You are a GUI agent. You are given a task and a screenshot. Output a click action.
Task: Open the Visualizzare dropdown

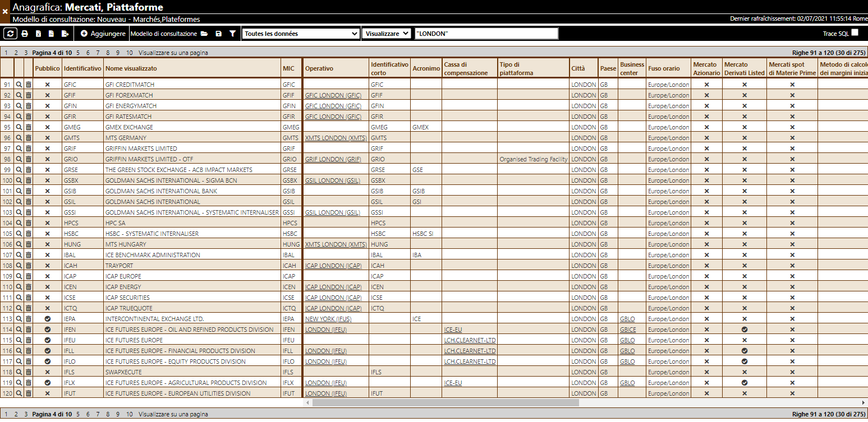tap(386, 34)
